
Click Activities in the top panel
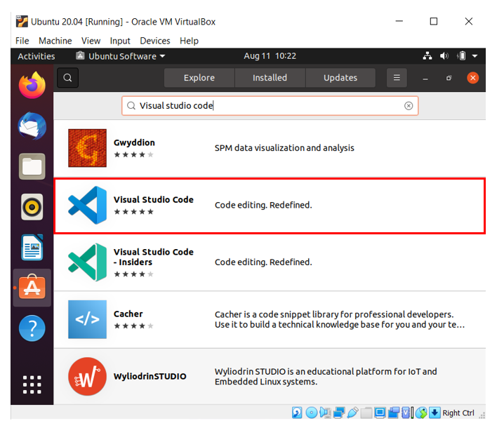(x=37, y=56)
